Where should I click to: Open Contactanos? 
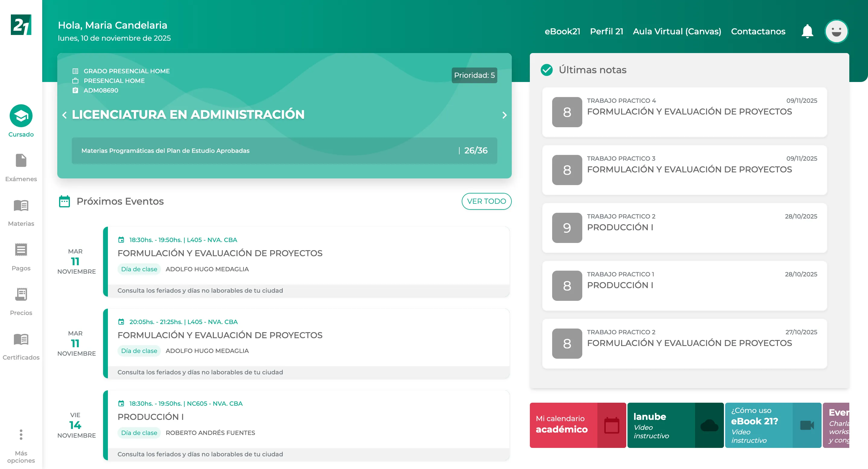(x=758, y=31)
